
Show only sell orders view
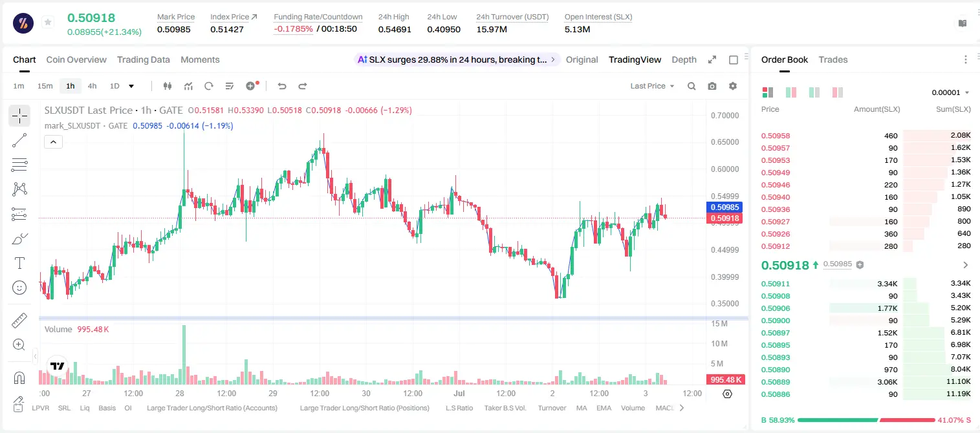pos(838,92)
